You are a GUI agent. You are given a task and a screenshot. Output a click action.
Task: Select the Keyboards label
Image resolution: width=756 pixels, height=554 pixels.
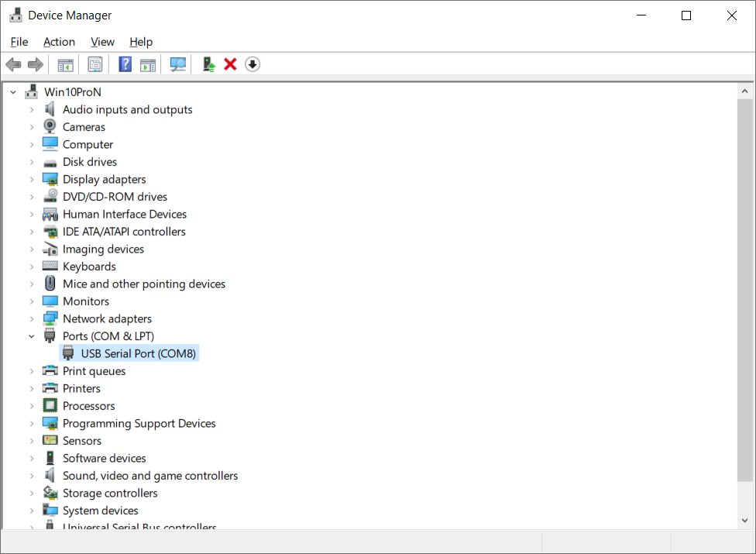(89, 266)
